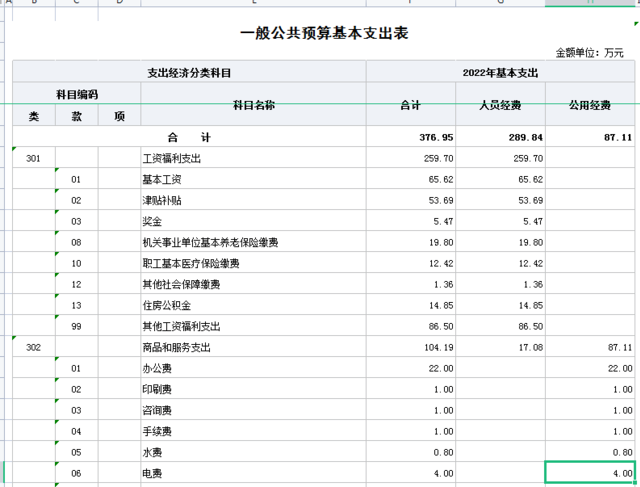
Task: Click the 104.19 total cell
Action: (410, 347)
